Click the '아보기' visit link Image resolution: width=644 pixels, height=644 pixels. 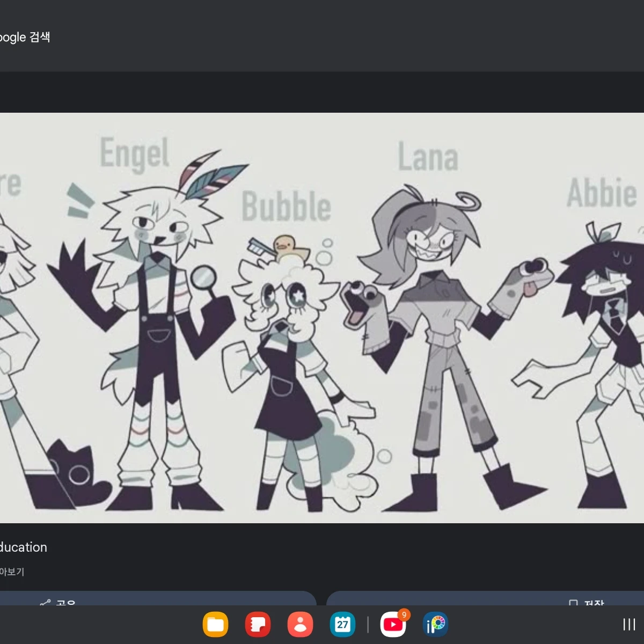tap(12, 572)
